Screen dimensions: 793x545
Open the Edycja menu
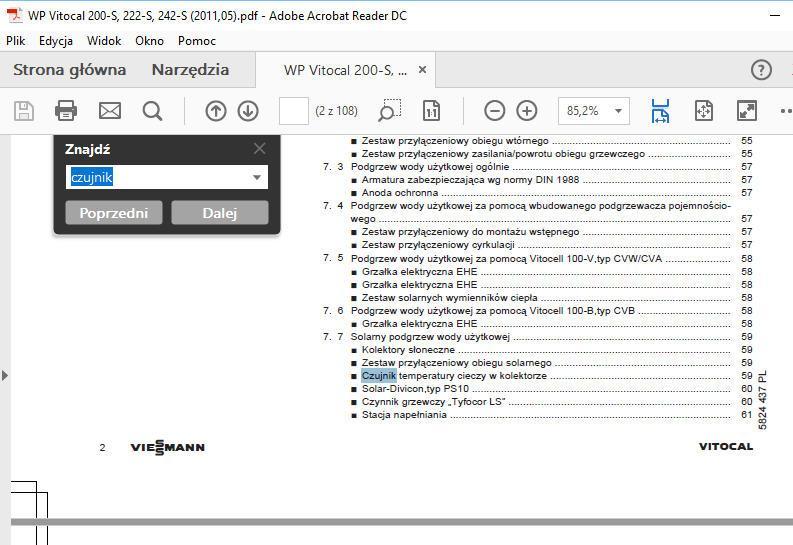(56, 41)
